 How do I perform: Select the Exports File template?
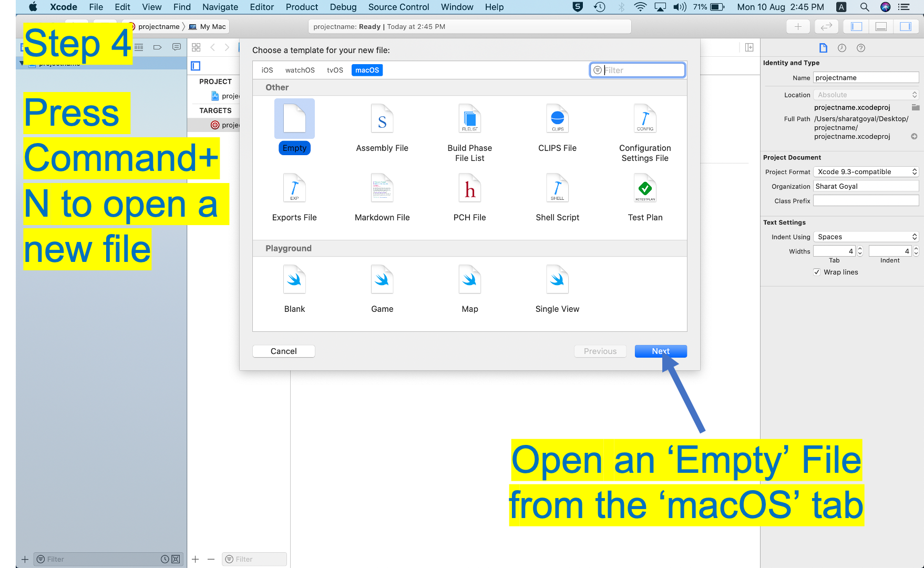pos(294,197)
